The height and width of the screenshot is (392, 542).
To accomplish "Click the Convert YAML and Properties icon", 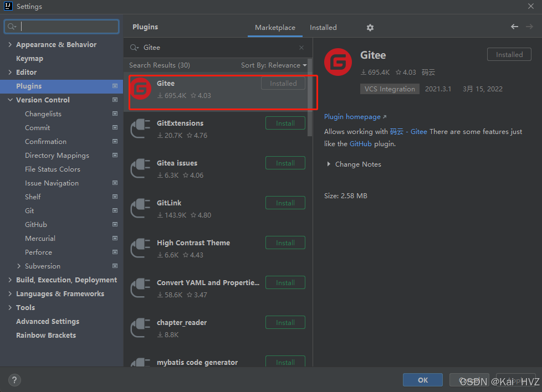I will point(140,288).
